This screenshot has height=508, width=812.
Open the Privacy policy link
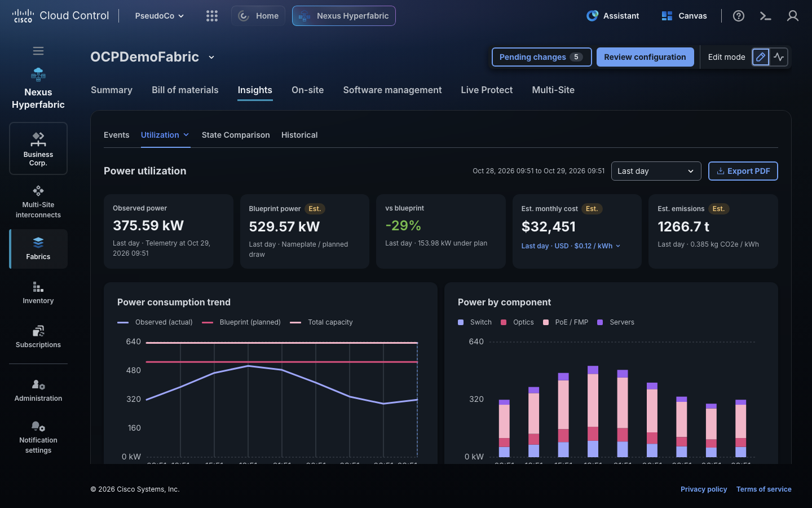click(704, 489)
